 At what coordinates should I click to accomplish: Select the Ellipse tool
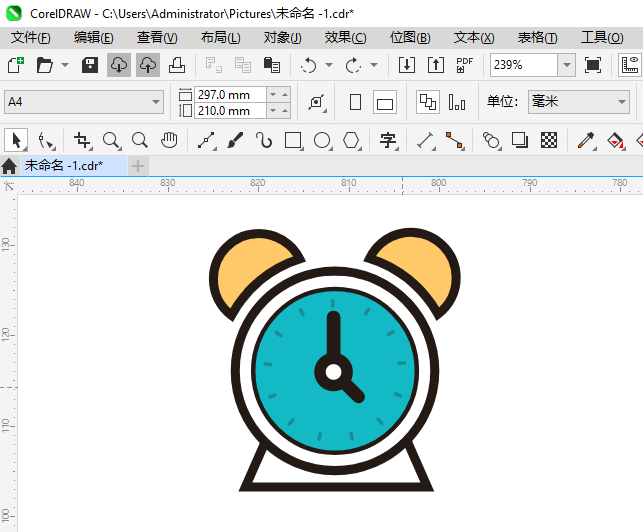(x=323, y=140)
